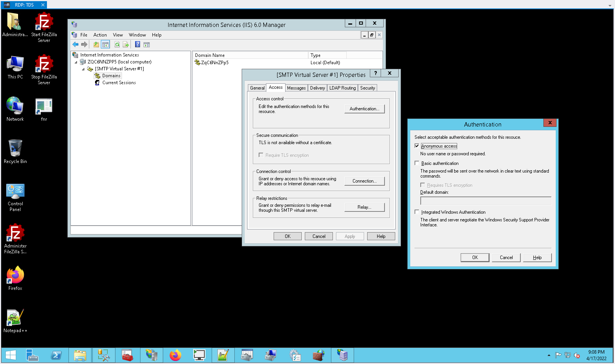Click inside the Default domain input field
This screenshot has height=364, width=615.
click(486, 201)
